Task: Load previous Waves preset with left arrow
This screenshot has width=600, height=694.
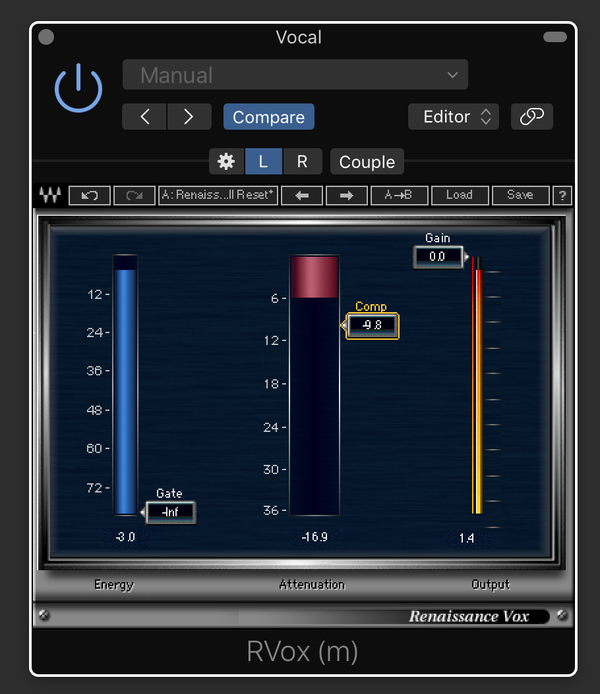Action: pos(303,195)
